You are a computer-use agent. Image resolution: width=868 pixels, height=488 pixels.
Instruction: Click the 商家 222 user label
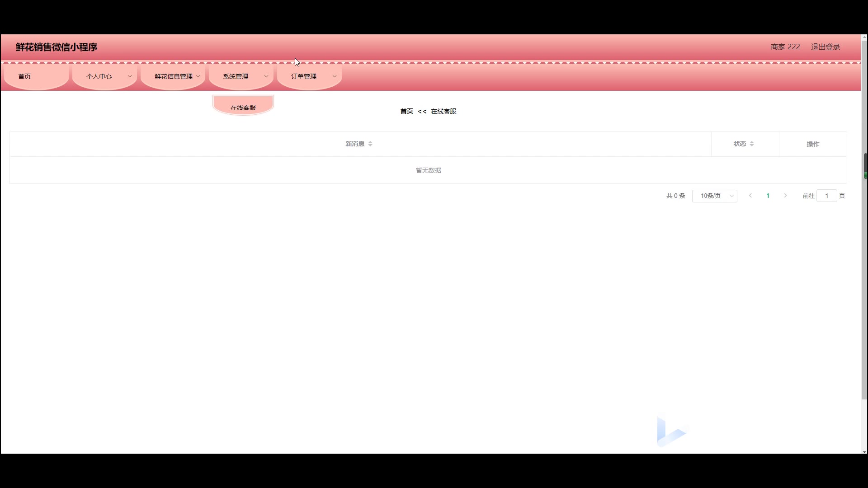pyautogui.click(x=785, y=47)
